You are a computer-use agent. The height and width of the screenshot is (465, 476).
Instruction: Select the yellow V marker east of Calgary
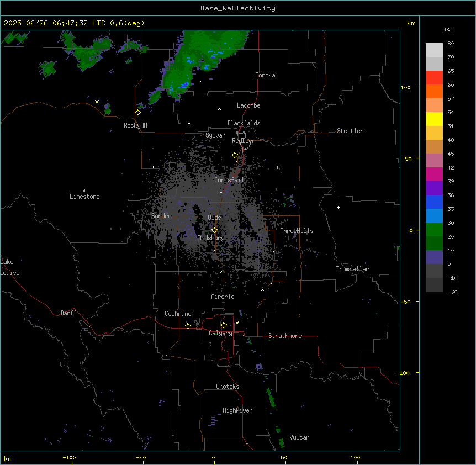pyautogui.click(x=237, y=323)
